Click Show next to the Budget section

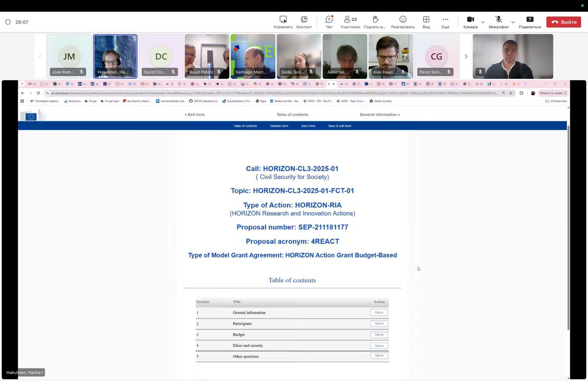(379, 335)
